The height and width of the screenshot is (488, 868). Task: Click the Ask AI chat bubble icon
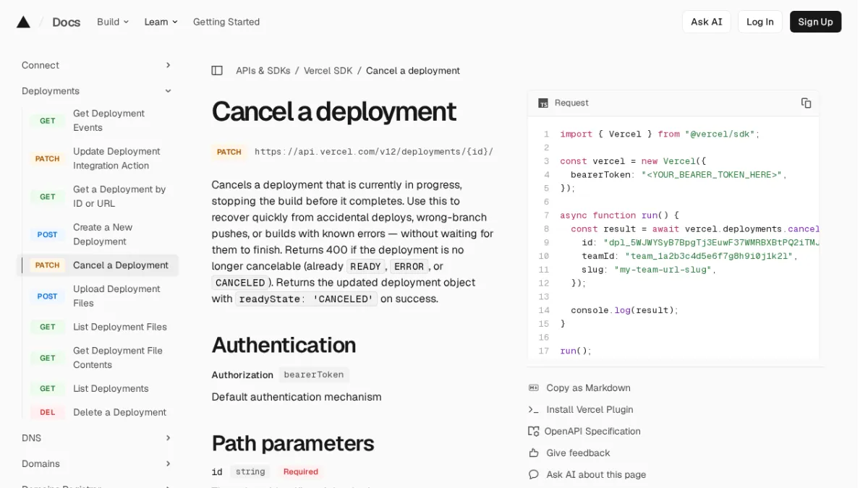[534, 475]
